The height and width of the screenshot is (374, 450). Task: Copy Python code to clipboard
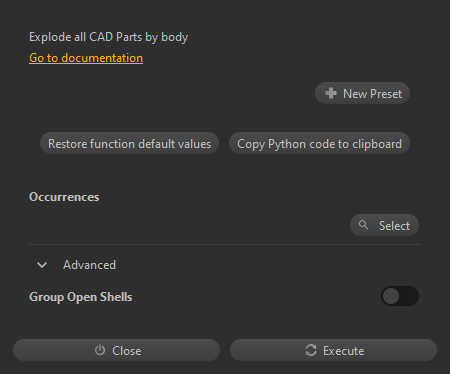click(x=319, y=143)
